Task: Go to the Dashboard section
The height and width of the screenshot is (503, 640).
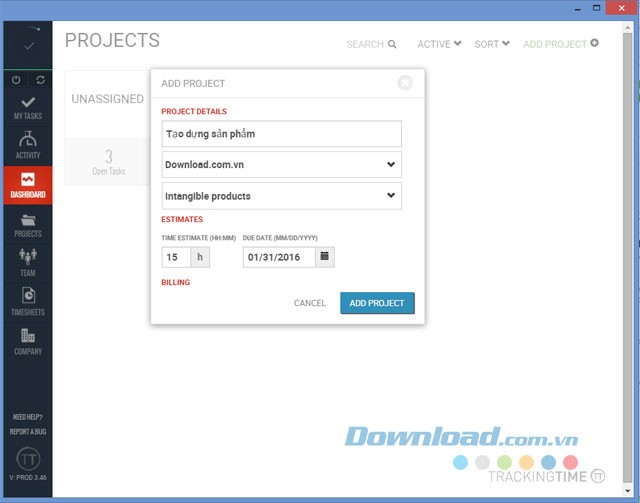Action: click(x=27, y=185)
